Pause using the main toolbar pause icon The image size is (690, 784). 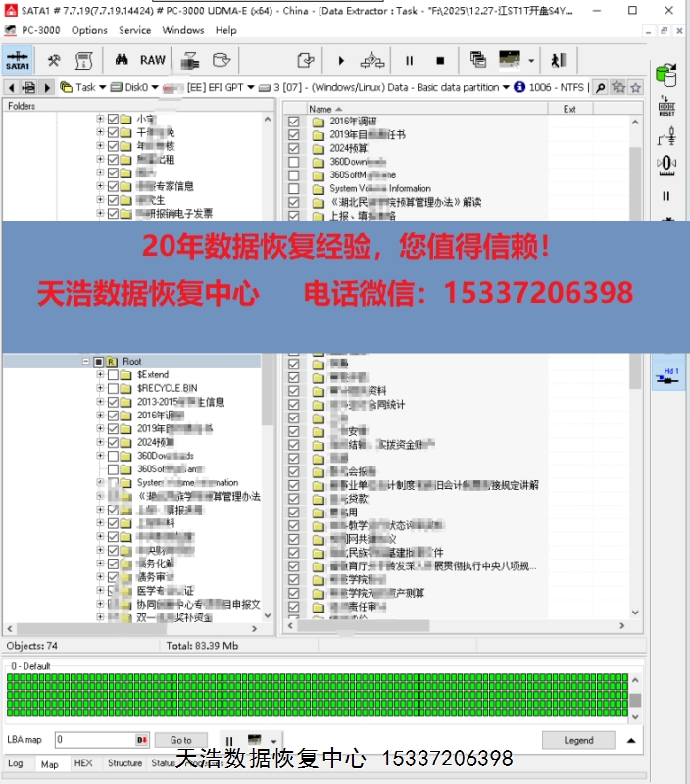click(x=409, y=60)
